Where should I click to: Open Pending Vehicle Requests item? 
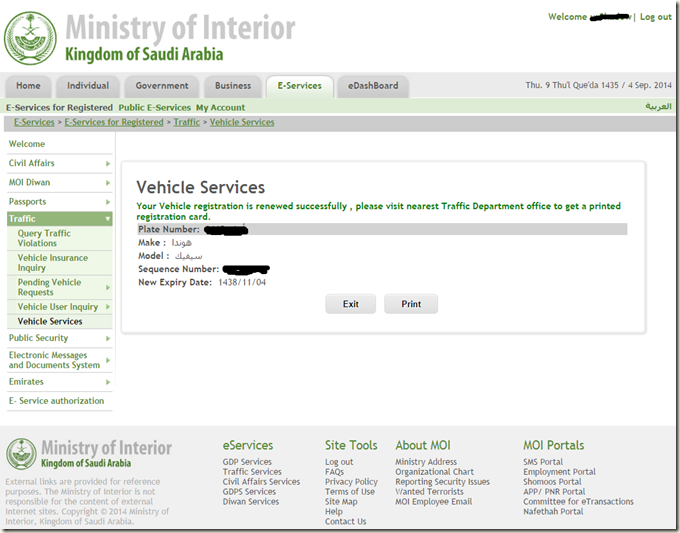[49, 288]
